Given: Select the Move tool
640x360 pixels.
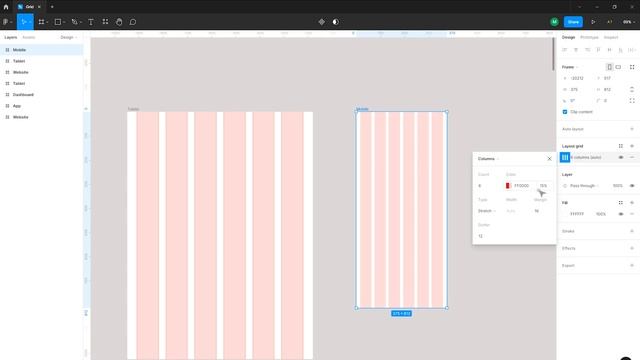Looking at the screenshot, I should pos(25,22).
